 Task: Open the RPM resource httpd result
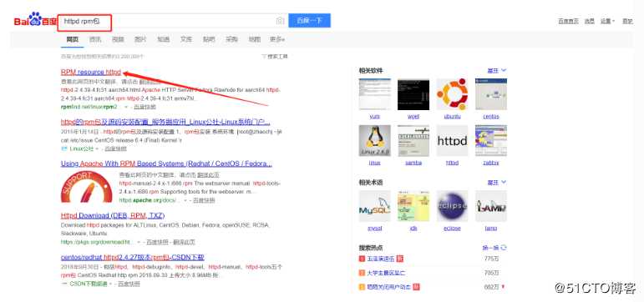pos(91,73)
